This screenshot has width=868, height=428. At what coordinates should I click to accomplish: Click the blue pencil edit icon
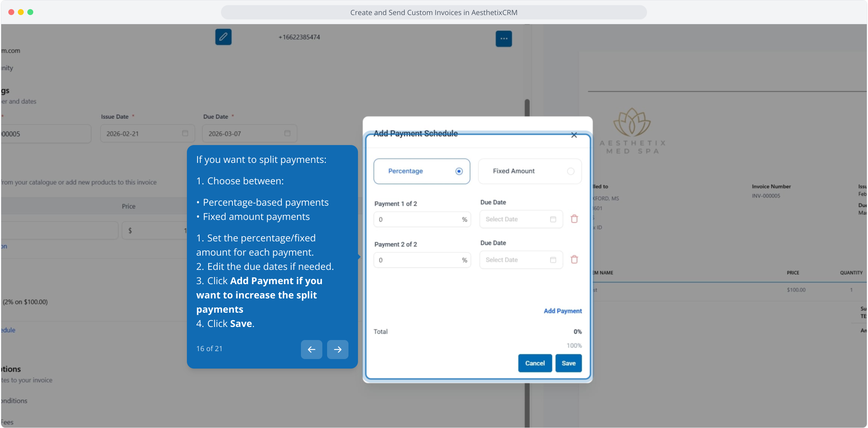point(223,37)
